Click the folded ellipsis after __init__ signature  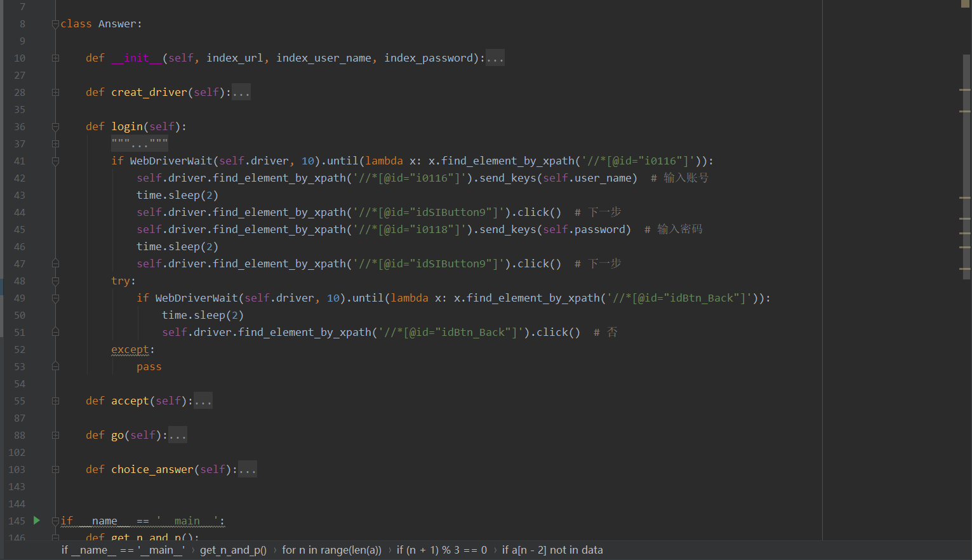click(x=495, y=58)
